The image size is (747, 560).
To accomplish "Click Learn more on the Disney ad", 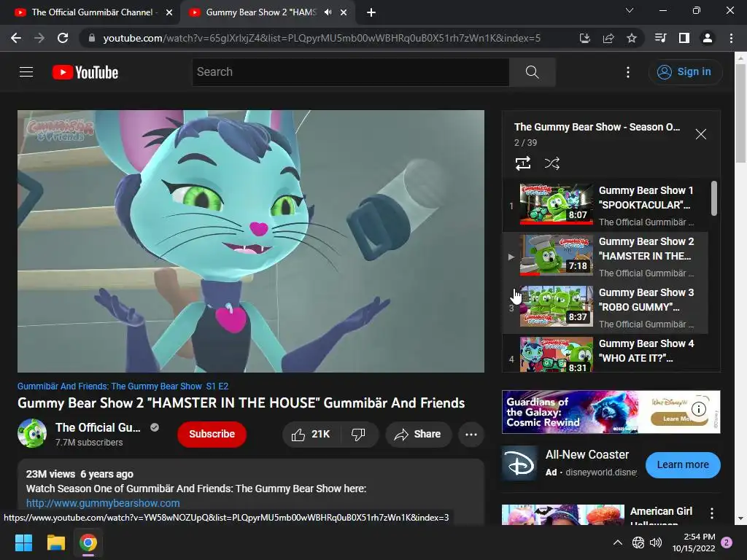I will (683, 464).
